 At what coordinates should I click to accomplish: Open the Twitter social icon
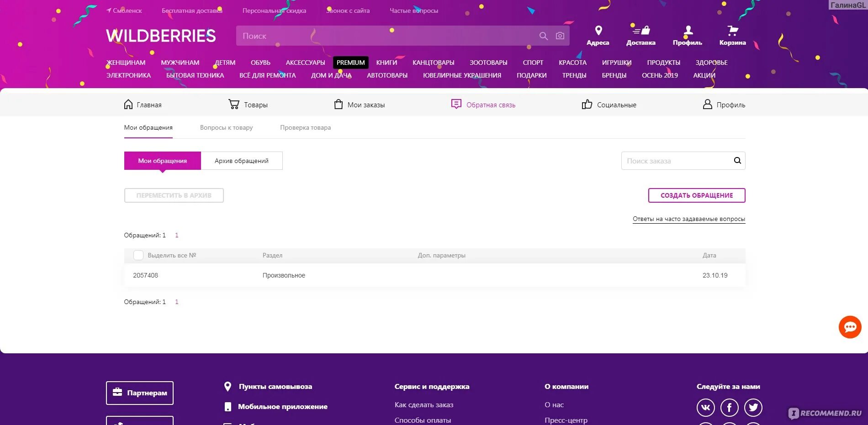point(753,408)
